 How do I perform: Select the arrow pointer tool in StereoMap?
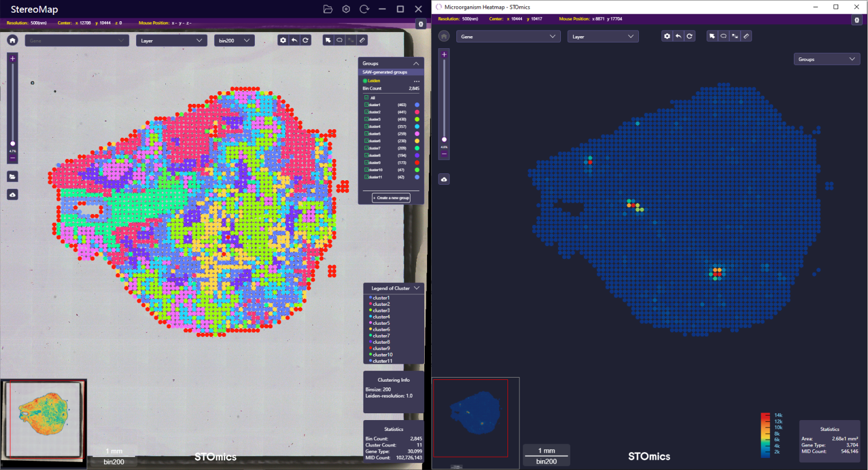click(x=328, y=40)
